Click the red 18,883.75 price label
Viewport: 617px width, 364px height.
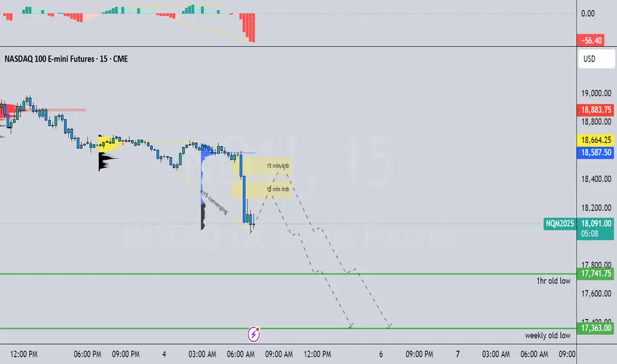point(596,110)
